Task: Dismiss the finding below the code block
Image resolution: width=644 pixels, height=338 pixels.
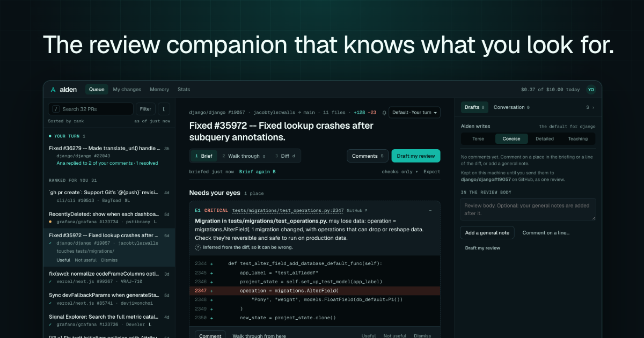Action: (x=422, y=336)
